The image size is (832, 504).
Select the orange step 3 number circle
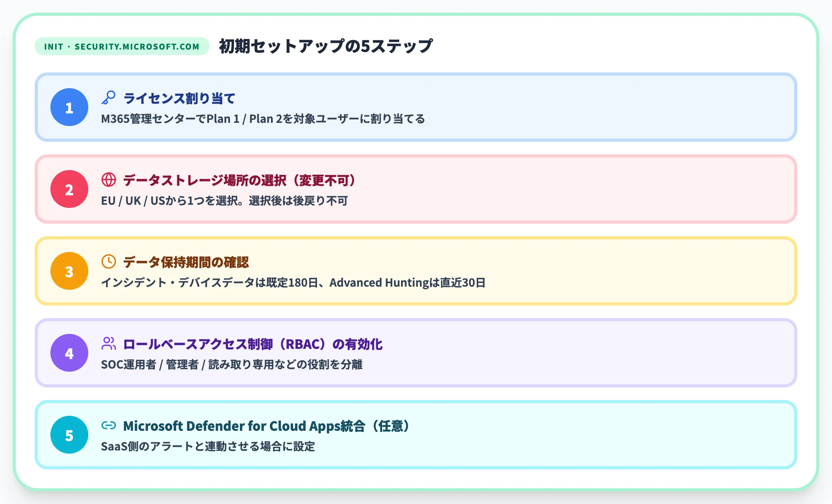coord(69,271)
